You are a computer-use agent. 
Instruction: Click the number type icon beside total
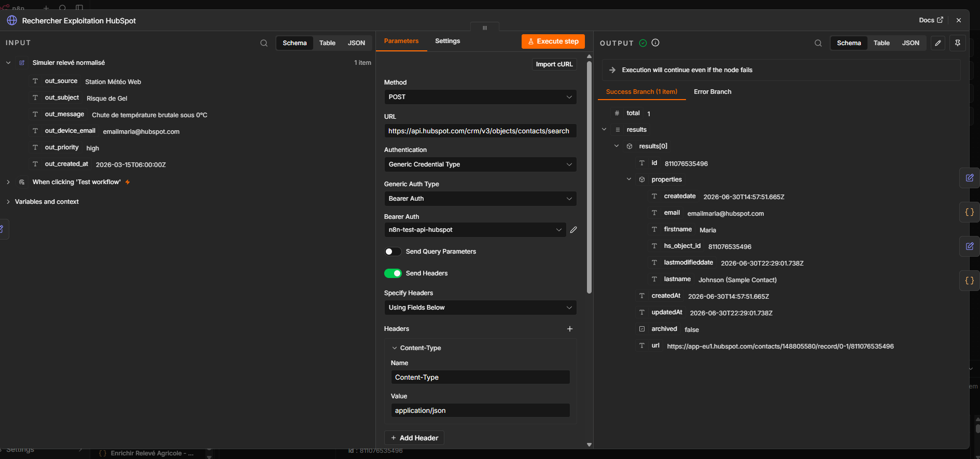tap(617, 113)
